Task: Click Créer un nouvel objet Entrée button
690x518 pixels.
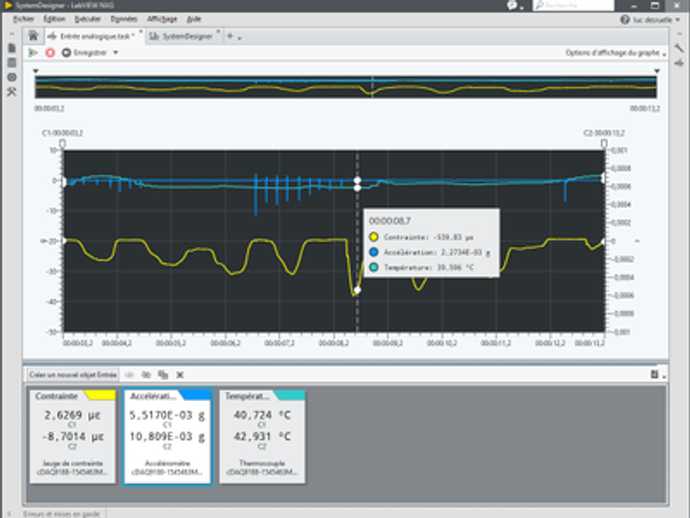Action: click(73, 374)
